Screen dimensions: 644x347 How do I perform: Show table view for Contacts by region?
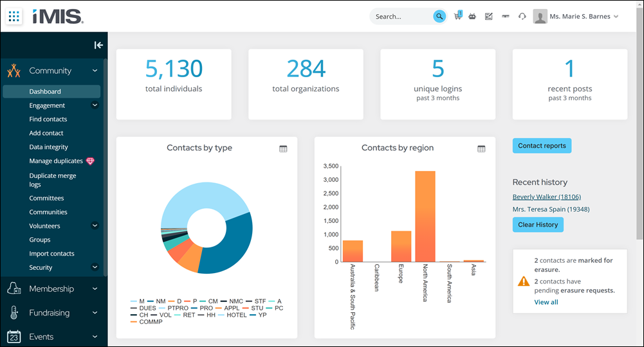(x=481, y=149)
